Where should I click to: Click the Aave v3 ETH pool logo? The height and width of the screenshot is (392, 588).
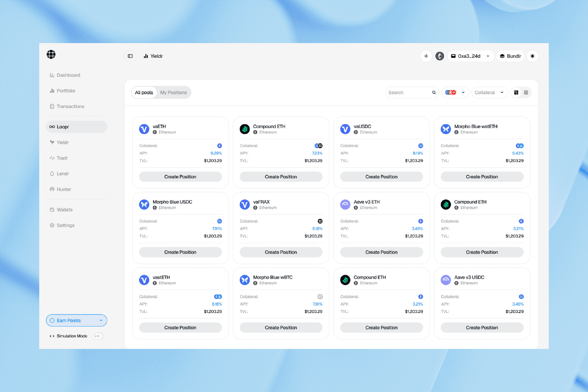[x=345, y=204]
